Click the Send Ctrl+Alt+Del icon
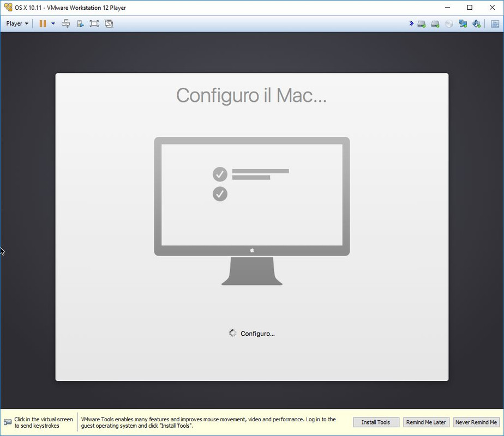 click(66, 23)
